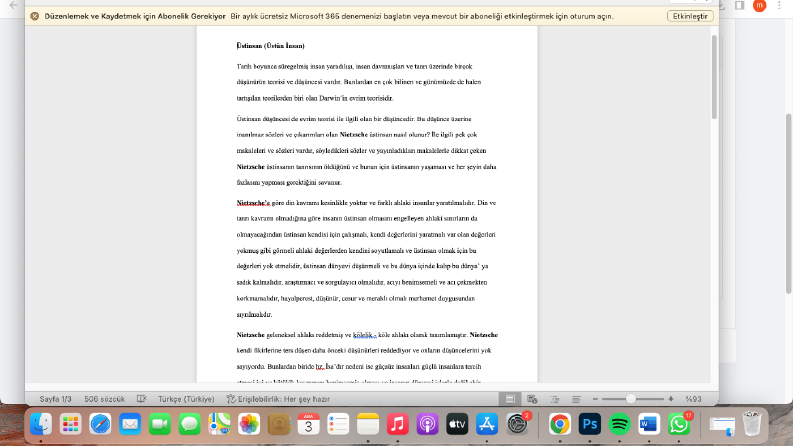
Task: Open Chrome's three-dot menu
Action: coord(779,5)
